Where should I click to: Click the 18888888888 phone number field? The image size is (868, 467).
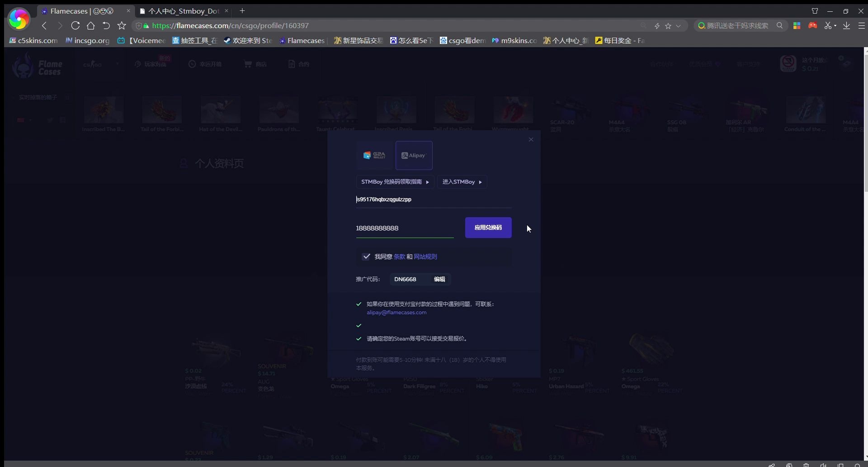point(405,229)
